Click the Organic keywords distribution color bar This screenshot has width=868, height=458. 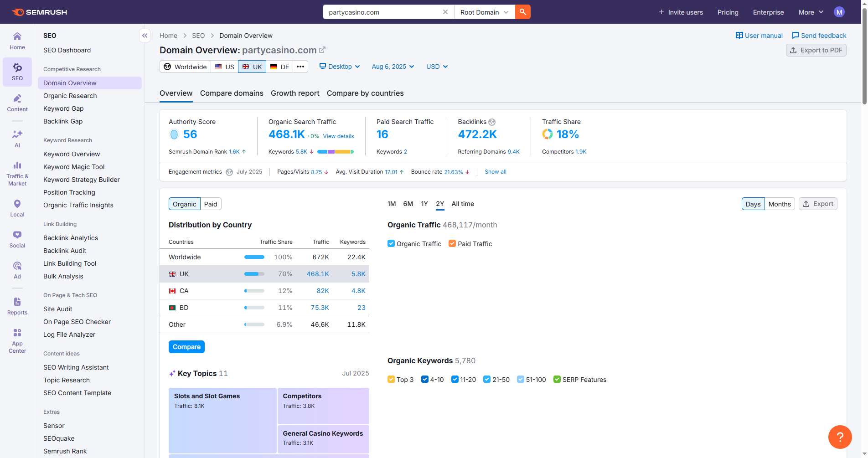coord(335,152)
